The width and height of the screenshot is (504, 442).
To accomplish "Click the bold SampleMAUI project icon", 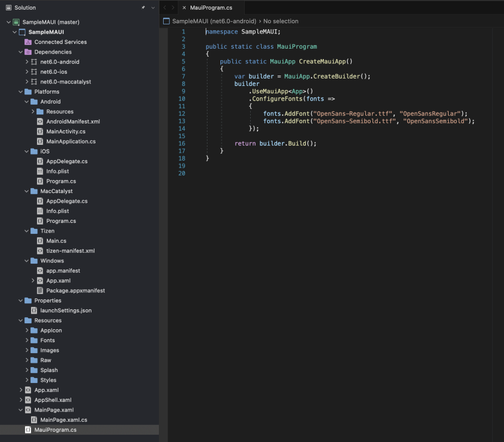I will 22,32.
